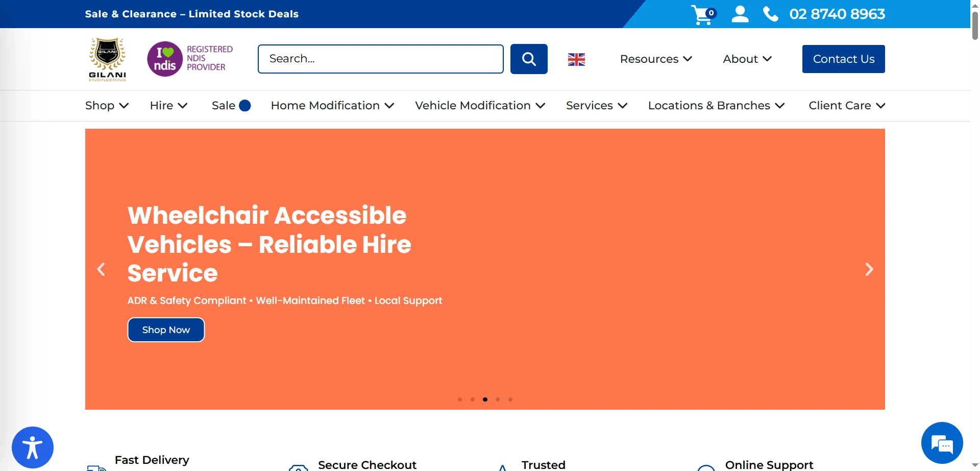The image size is (980, 471).
Task: Select the fourth carousel slide dot
Action: [498, 399]
